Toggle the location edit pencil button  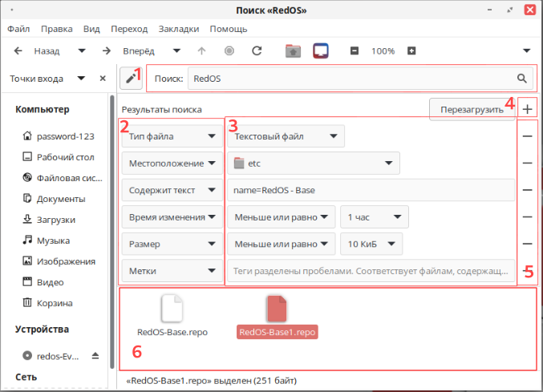[x=131, y=79]
